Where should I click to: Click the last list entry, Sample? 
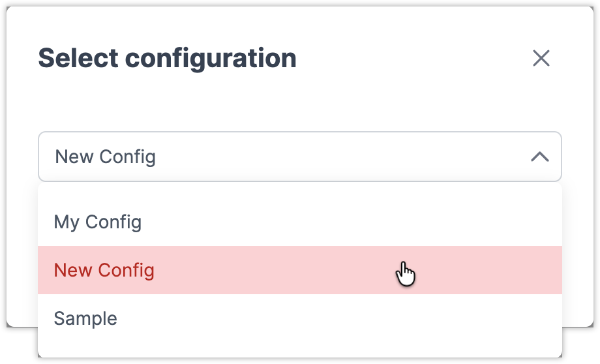coord(85,318)
